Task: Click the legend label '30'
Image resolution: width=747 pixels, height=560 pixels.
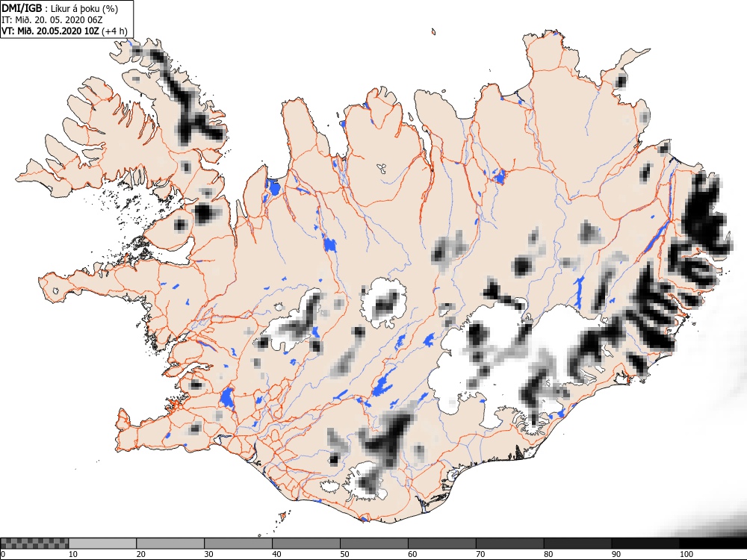Action: coord(208,554)
